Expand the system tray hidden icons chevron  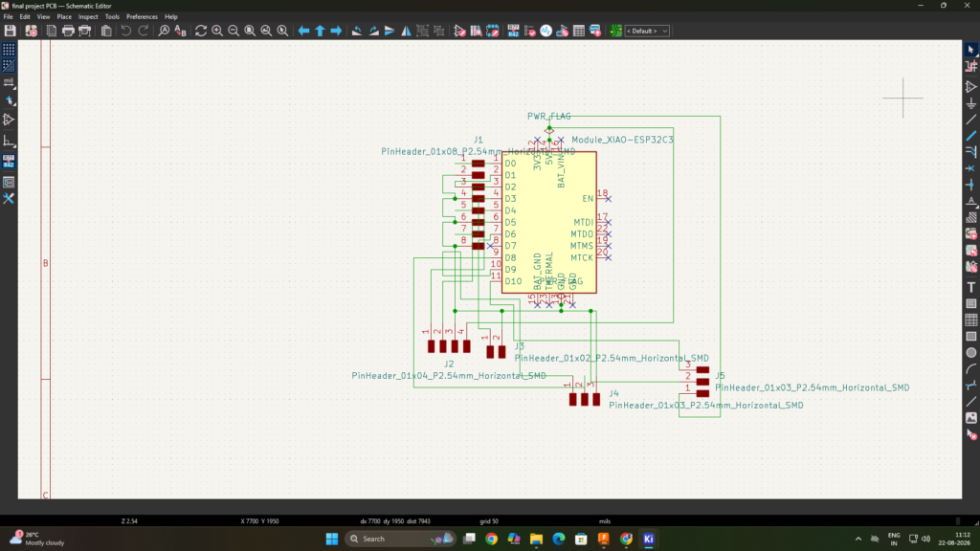858,539
